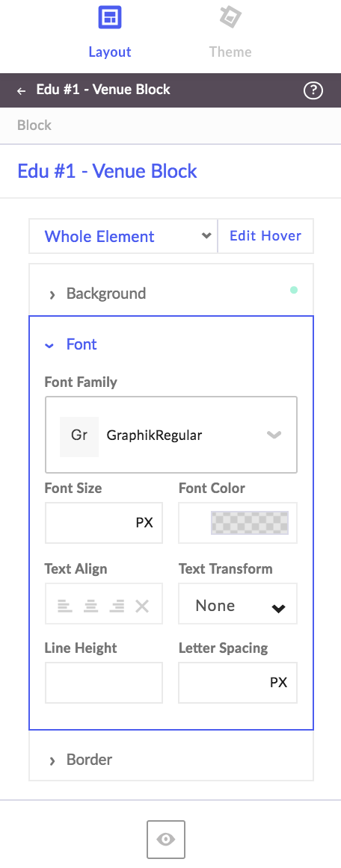Set text alignment to right
Viewport: 341px width, 868px height.
click(x=117, y=606)
